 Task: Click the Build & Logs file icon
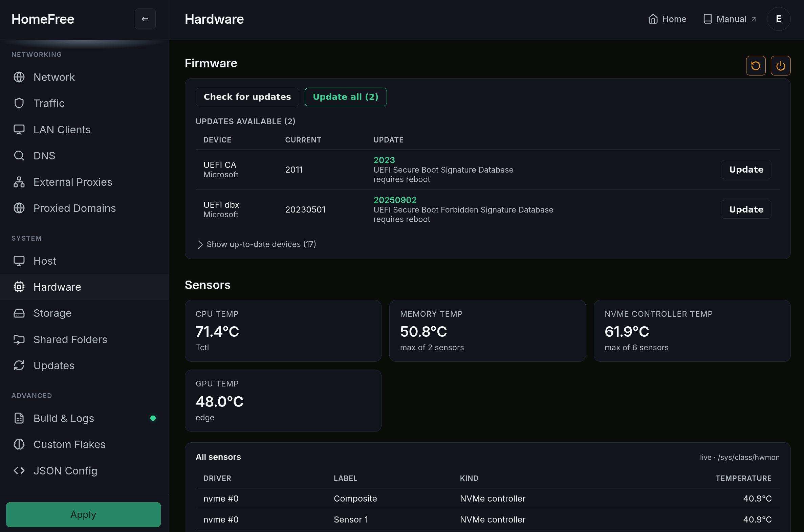coord(19,418)
